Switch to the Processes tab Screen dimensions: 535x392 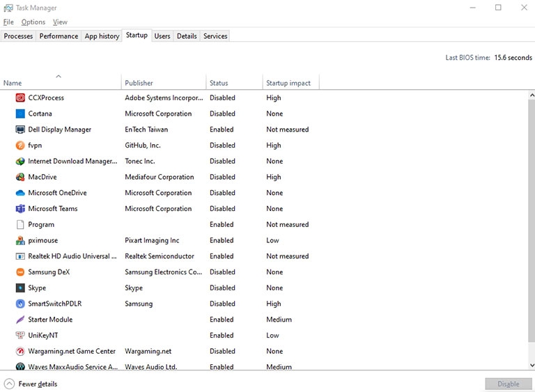(x=18, y=36)
